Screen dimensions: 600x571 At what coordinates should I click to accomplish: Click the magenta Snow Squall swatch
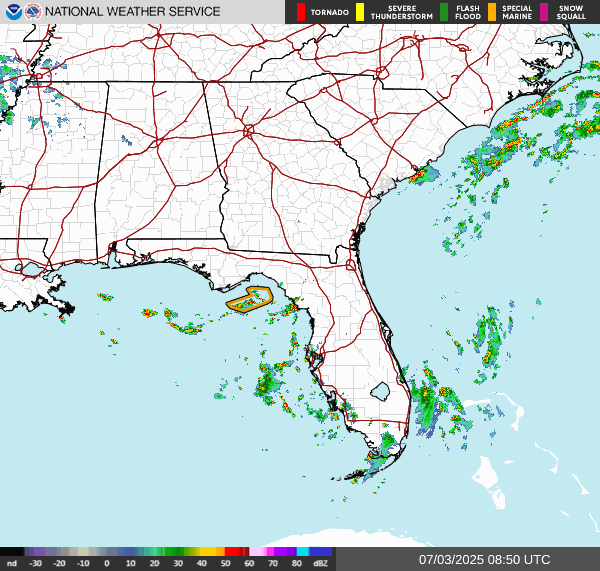pos(544,12)
